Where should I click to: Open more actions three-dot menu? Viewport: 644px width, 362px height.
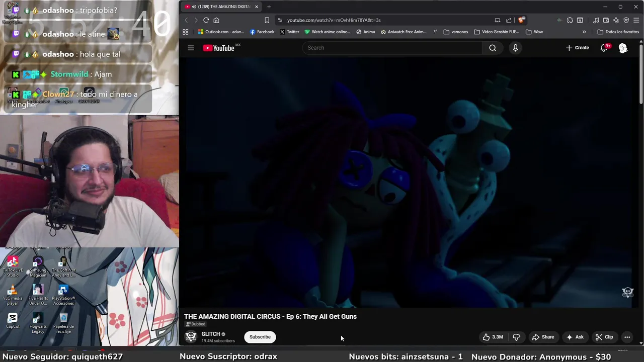coord(627,337)
